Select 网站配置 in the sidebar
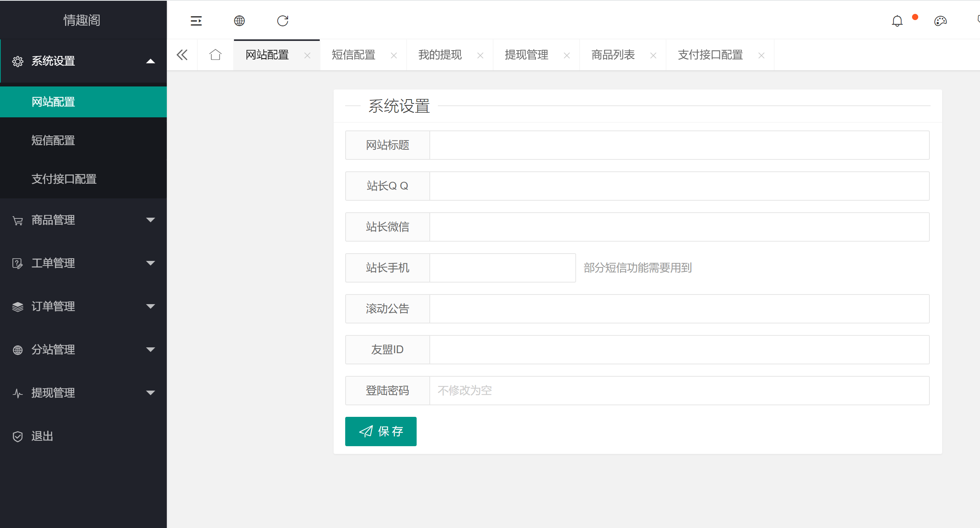 point(53,102)
